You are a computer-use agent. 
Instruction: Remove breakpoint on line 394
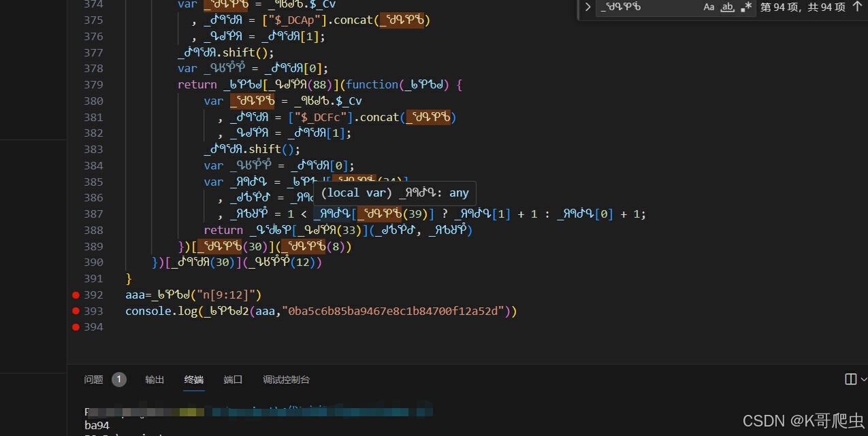76,327
